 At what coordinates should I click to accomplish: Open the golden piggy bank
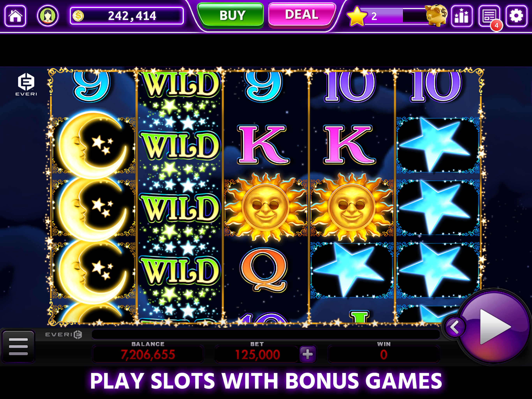(436, 15)
